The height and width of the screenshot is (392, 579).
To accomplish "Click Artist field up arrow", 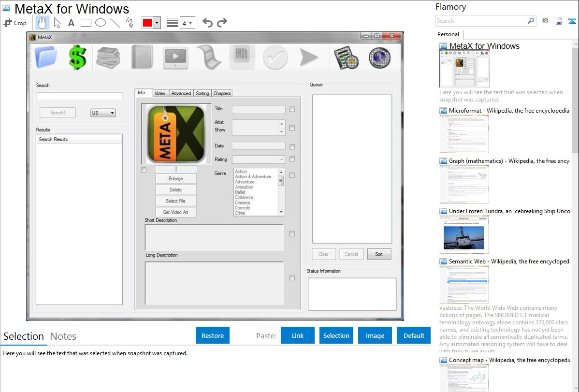I will point(281,124).
